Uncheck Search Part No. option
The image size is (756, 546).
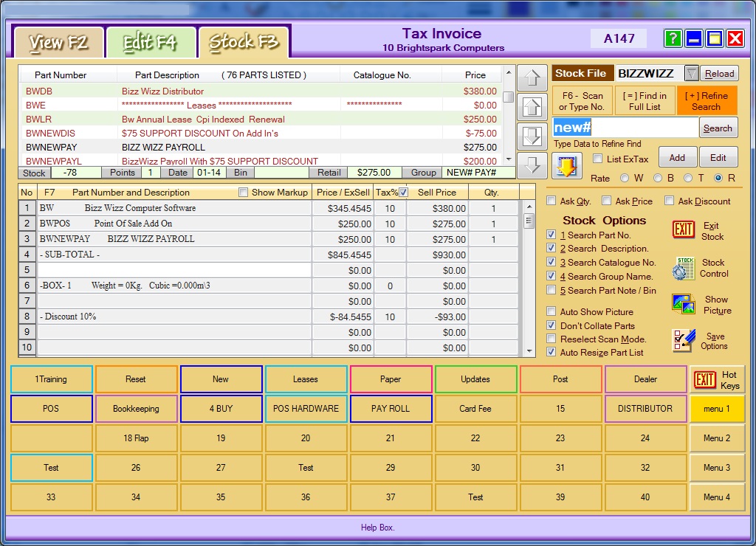coord(551,235)
